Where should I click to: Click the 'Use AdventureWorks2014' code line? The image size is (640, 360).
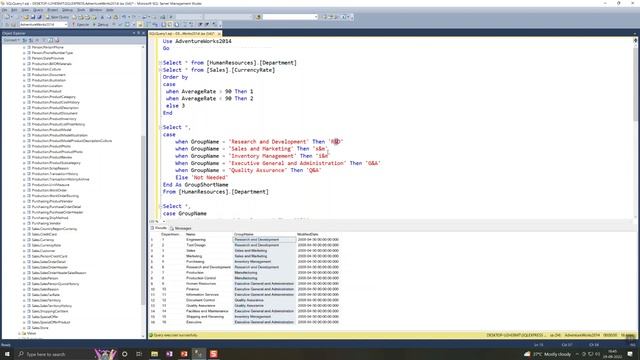tap(197, 41)
